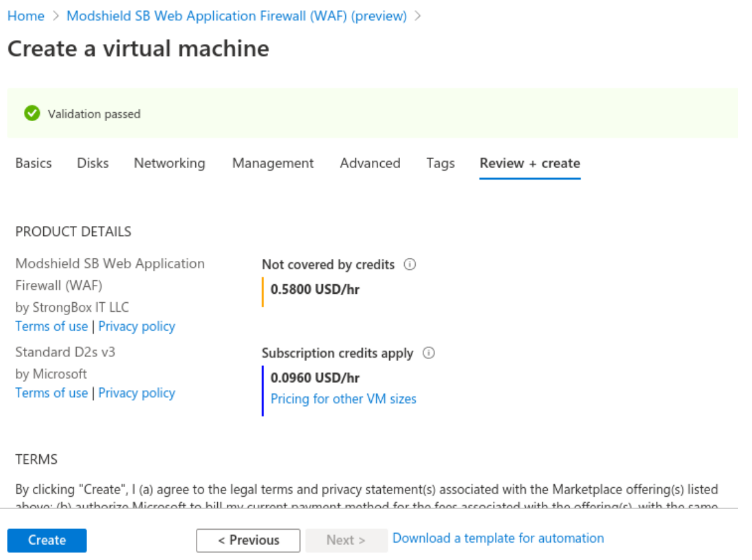The image size is (752, 560).
Task: Open Microsoft Terms of use for Standard D2s v3
Action: click(52, 393)
